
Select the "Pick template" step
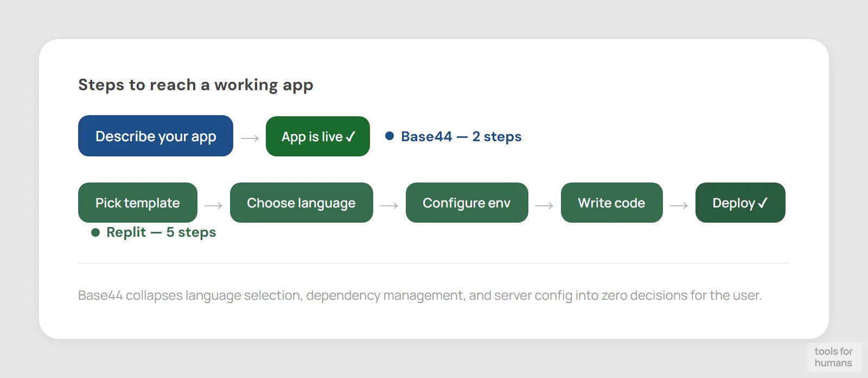(138, 203)
